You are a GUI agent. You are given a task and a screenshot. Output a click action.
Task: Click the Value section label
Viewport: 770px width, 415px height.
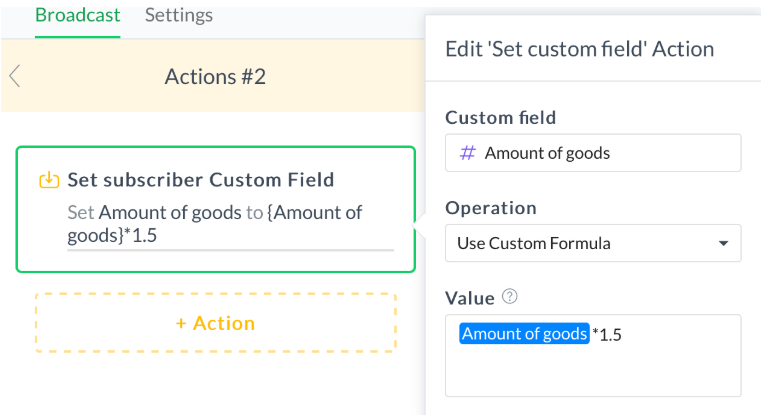[469, 298]
